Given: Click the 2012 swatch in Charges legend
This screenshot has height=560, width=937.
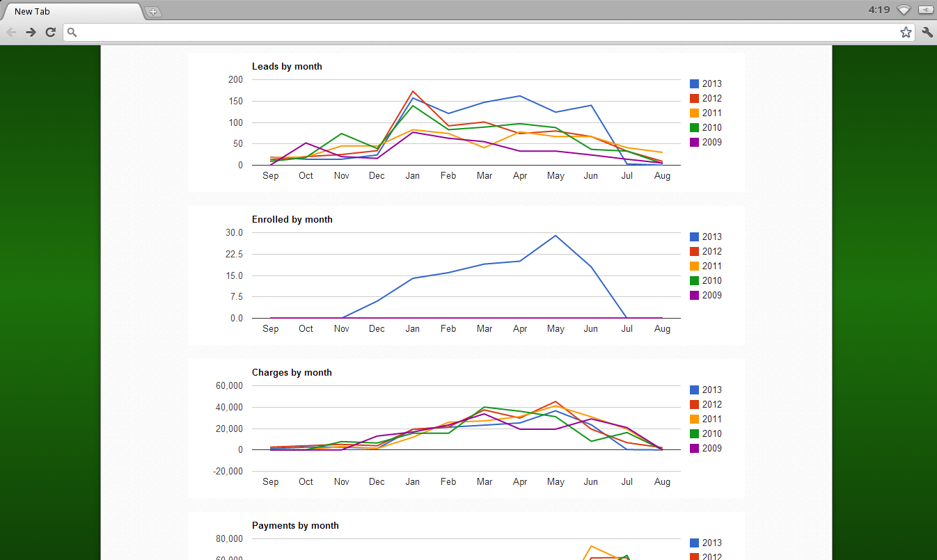Looking at the screenshot, I should coord(694,404).
